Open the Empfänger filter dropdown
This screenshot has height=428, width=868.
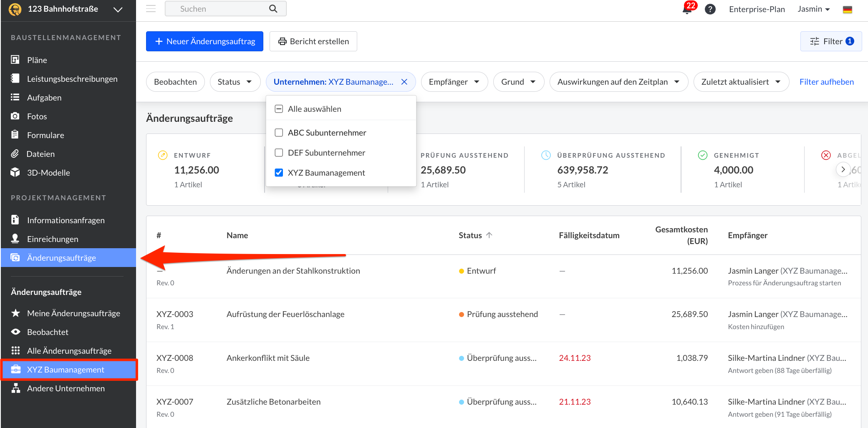[x=454, y=82]
